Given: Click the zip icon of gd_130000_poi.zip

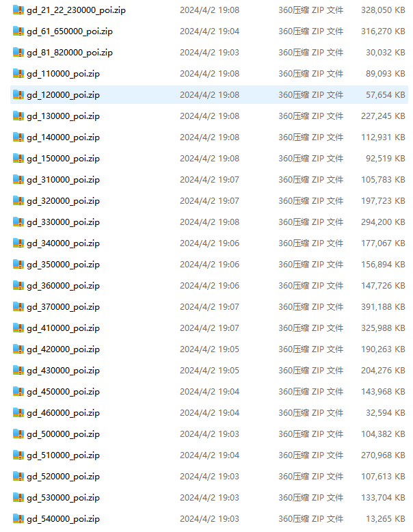Looking at the screenshot, I should pos(18,116).
